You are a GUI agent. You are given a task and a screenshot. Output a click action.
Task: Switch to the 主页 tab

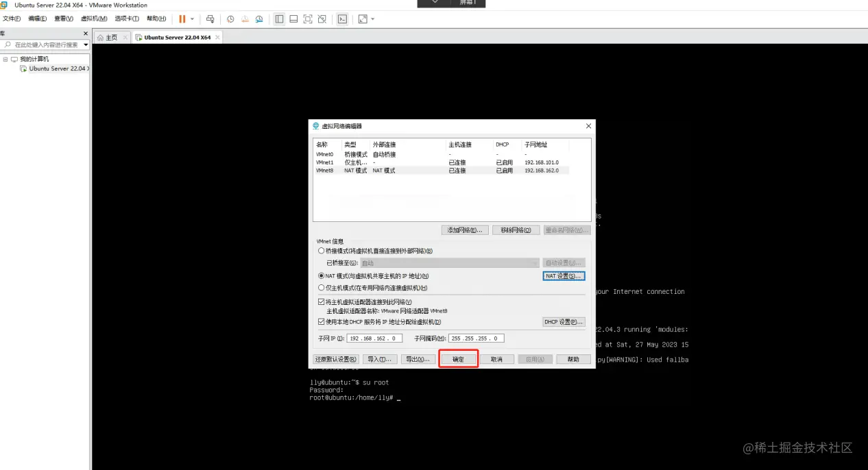coord(112,38)
